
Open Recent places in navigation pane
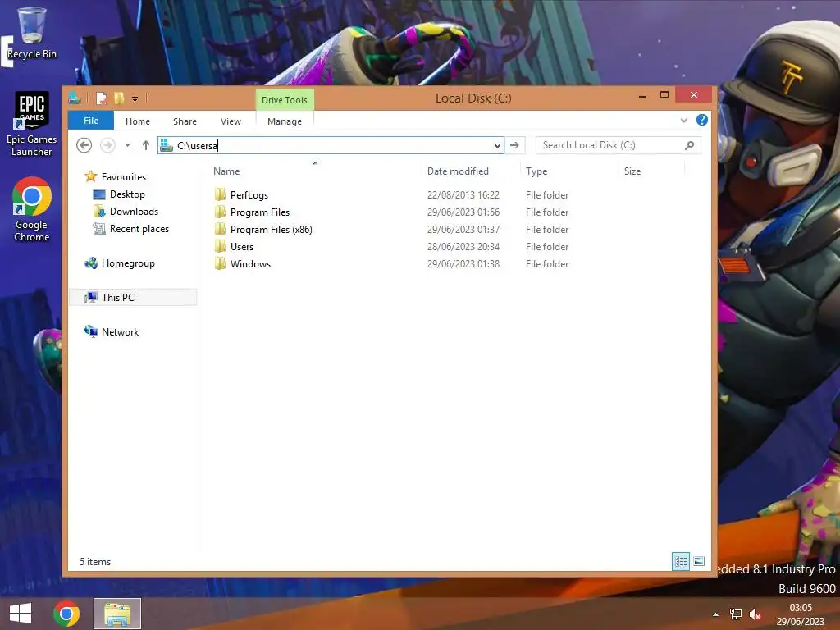click(139, 229)
